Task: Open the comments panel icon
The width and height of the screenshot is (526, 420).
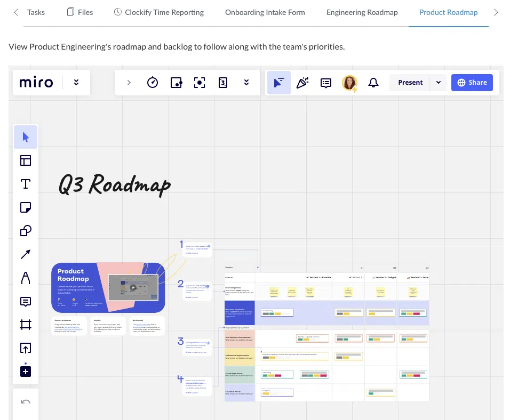Action: (326, 83)
